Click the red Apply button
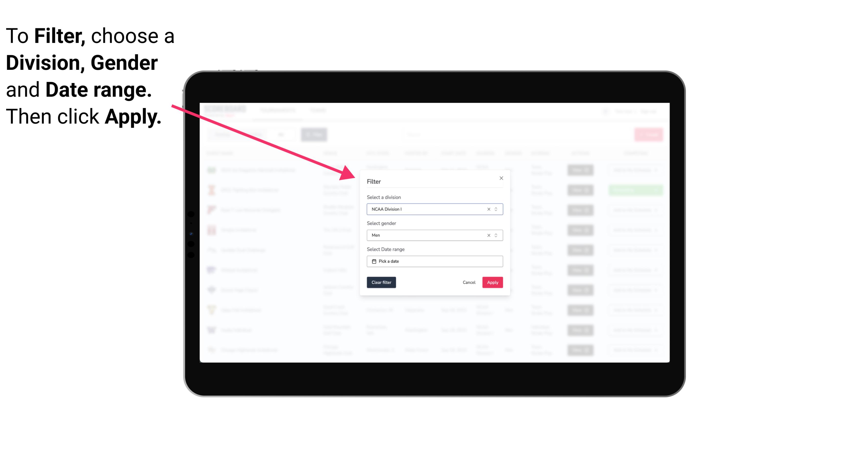 [x=492, y=283]
